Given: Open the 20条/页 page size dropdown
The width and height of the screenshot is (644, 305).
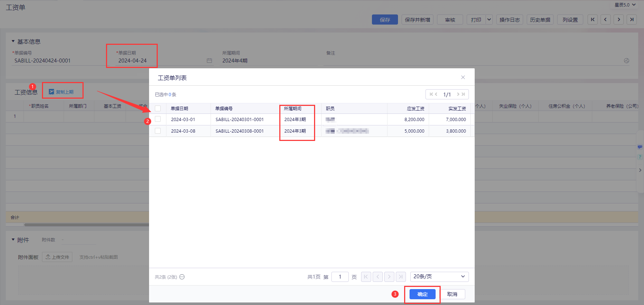Looking at the screenshot, I should [439, 276].
